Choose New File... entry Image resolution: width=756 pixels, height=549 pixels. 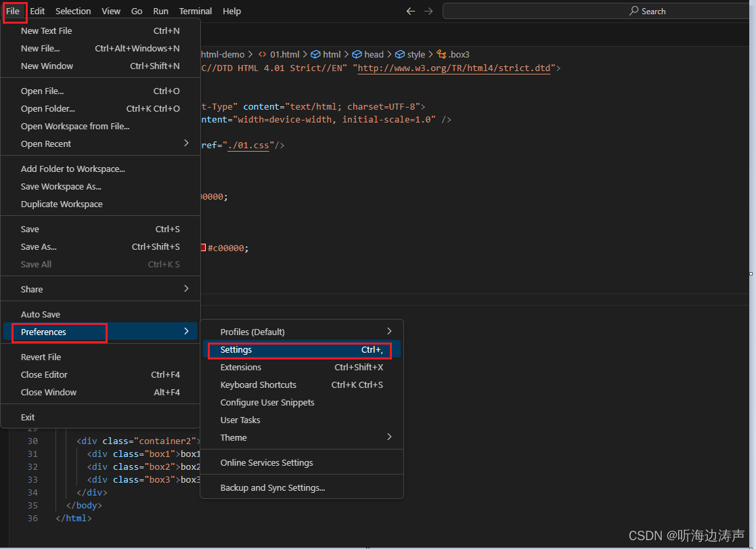coord(100,48)
